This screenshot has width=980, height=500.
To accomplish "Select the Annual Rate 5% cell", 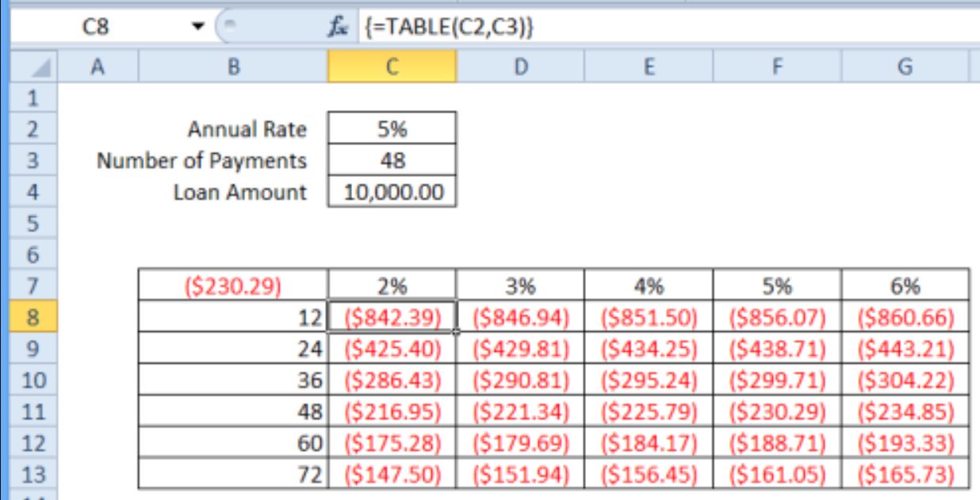I will [x=394, y=129].
